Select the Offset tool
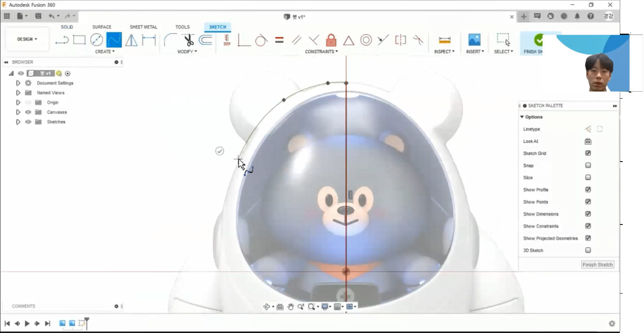Image resolution: width=644 pixels, height=333 pixels. [205, 40]
